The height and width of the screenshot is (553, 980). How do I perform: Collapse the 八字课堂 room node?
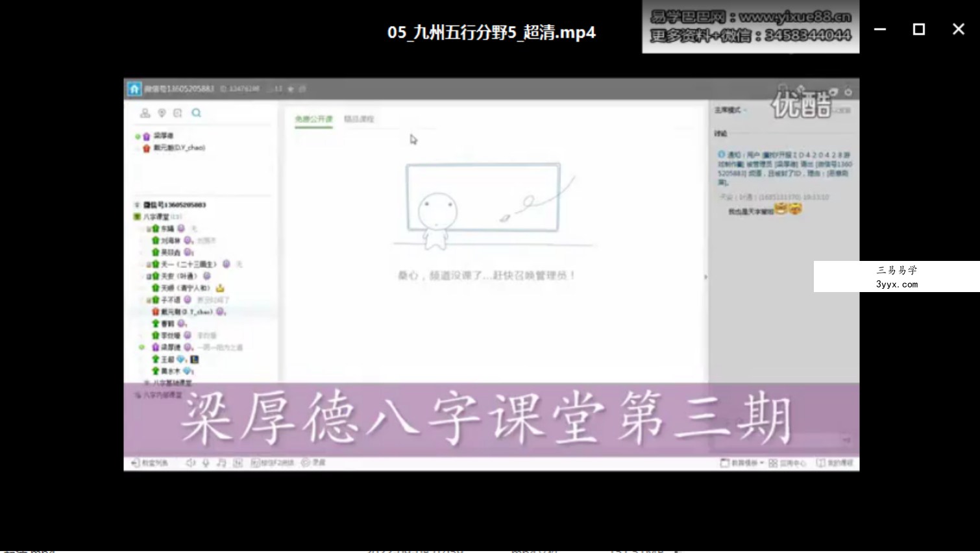click(137, 217)
